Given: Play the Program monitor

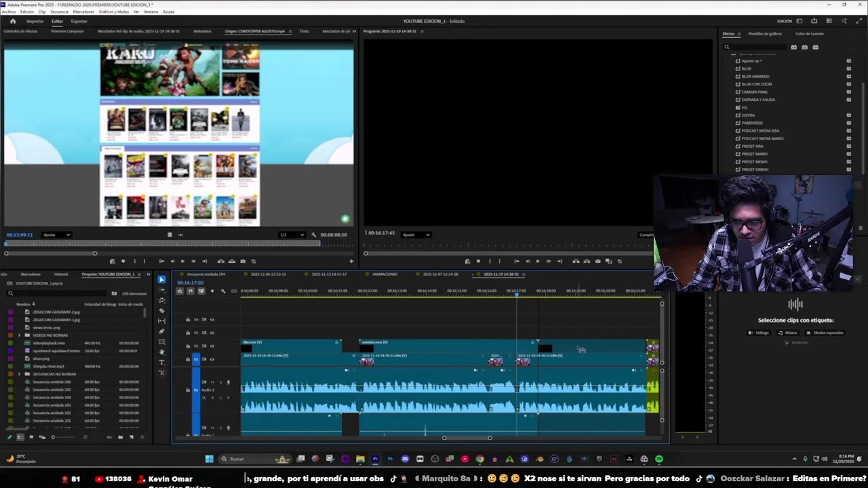Looking at the screenshot, I should coord(538,261).
